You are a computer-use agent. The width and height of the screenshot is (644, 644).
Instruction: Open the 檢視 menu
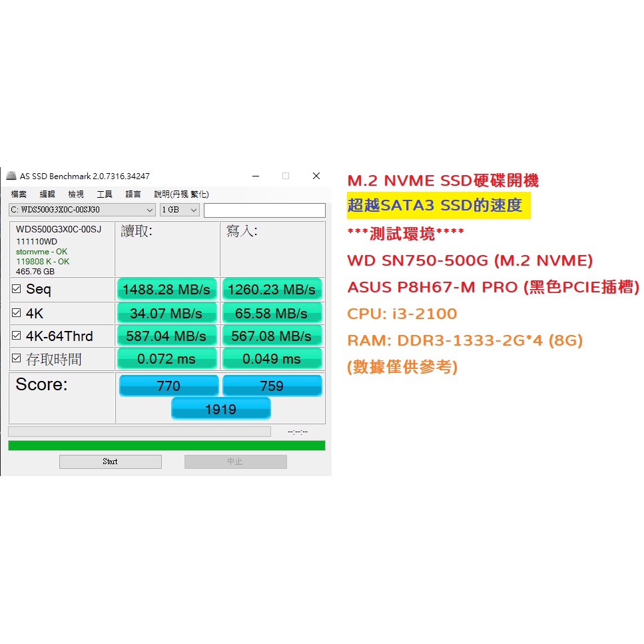[x=76, y=194]
